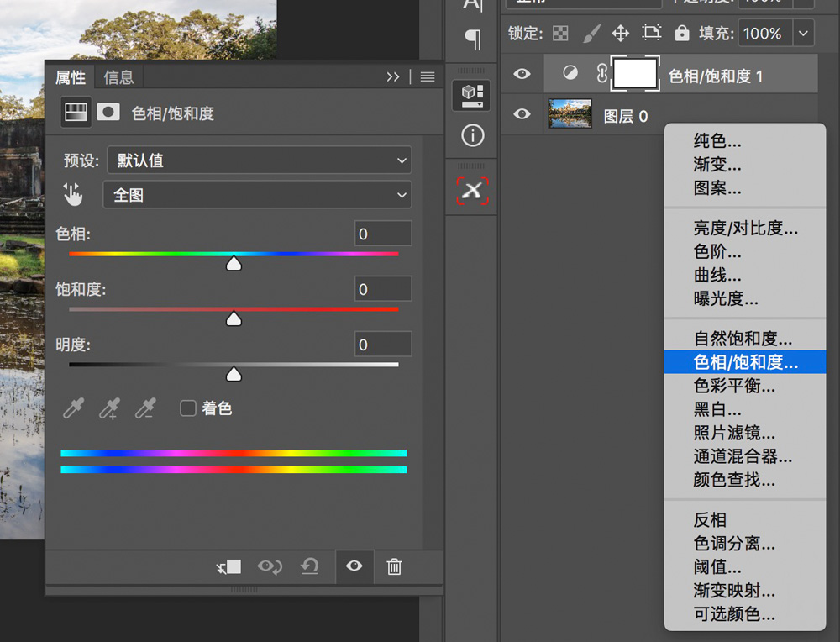The image size is (840, 642).
Task: Pick the subtract-from-sample eyedropper
Action: pyautogui.click(x=145, y=408)
